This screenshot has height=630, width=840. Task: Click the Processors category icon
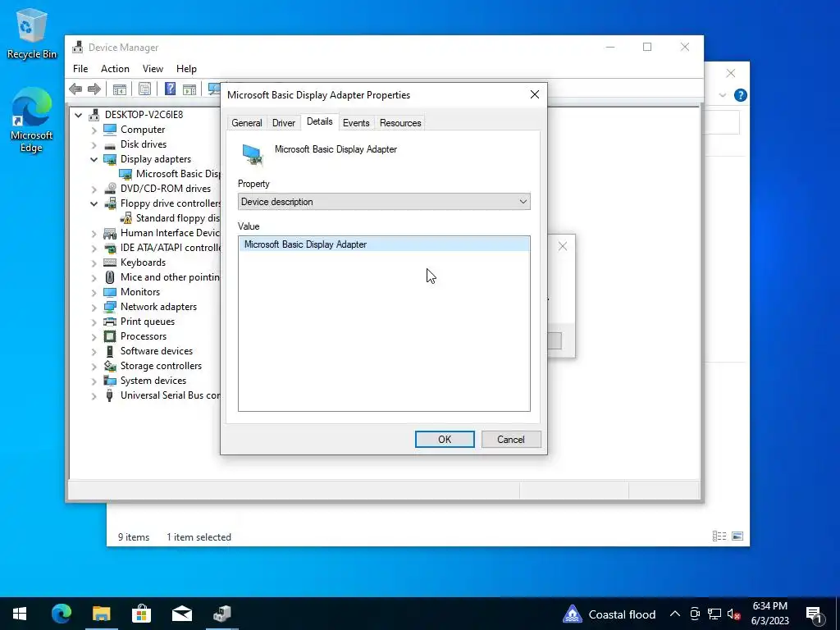110,336
